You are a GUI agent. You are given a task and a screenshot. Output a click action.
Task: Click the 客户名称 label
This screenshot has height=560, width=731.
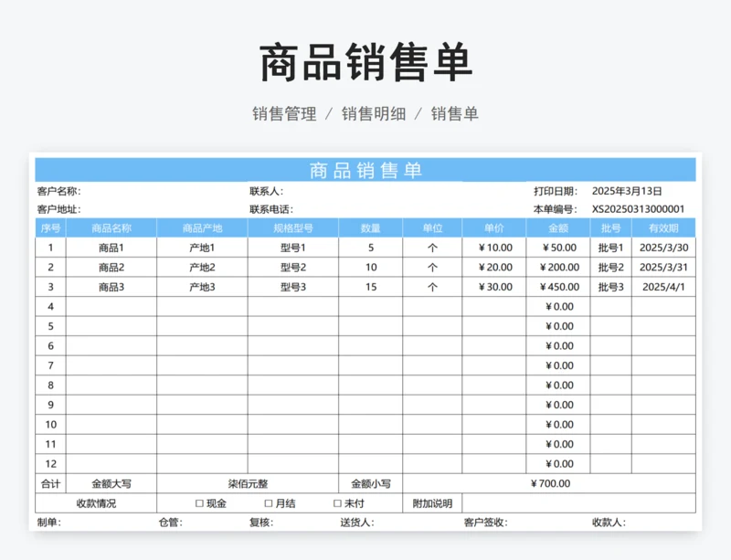[x=58, y=191]
